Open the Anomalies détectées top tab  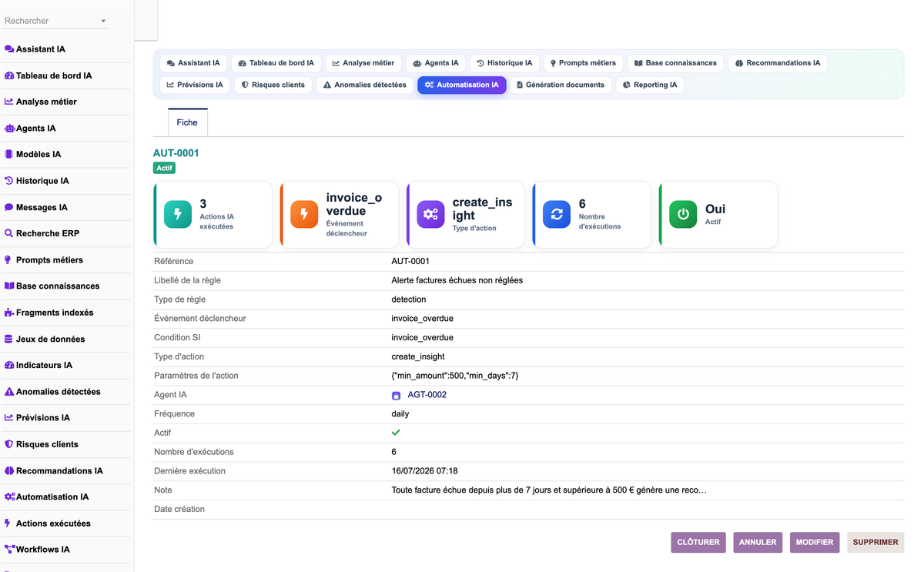tap(365, 85)
